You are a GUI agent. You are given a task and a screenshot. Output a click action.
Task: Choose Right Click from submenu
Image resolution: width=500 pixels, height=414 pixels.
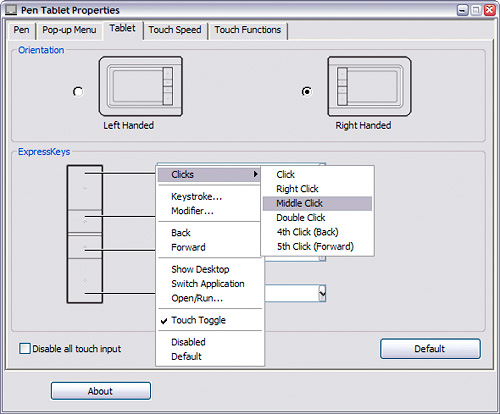317,189
